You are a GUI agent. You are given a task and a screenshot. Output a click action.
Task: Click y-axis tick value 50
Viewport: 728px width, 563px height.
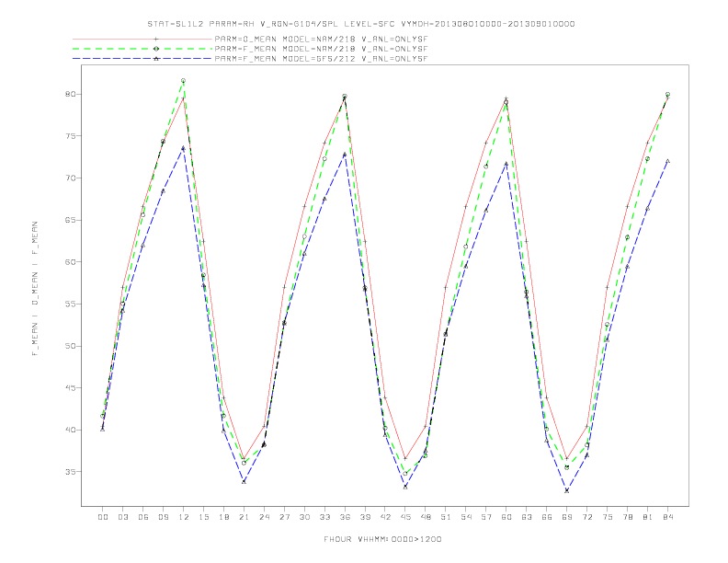point(70,346)
